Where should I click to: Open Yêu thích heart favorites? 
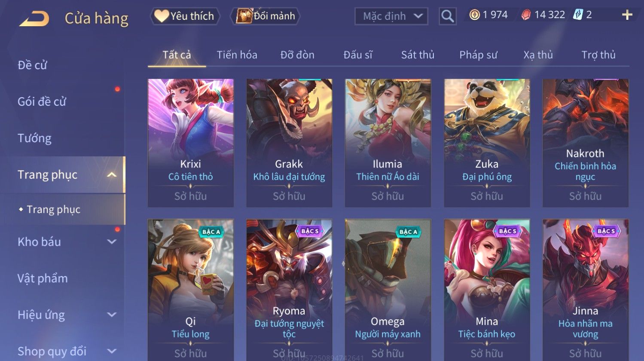point(185,16)
